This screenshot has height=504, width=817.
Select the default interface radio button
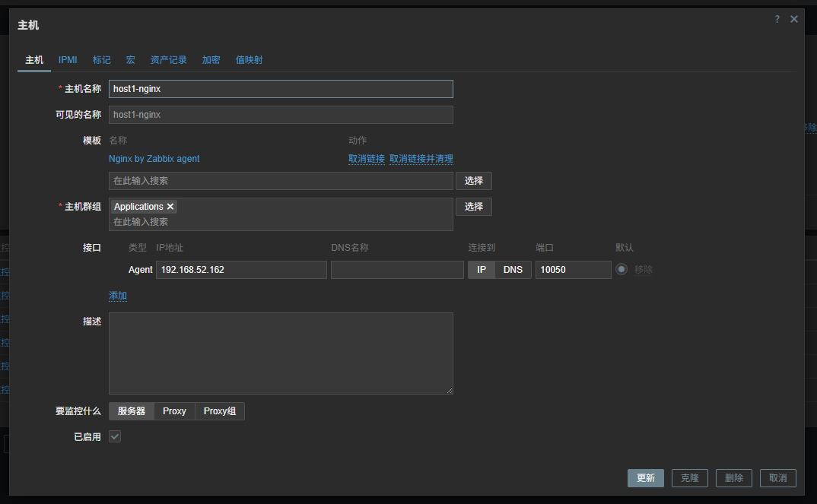(621, 269)
